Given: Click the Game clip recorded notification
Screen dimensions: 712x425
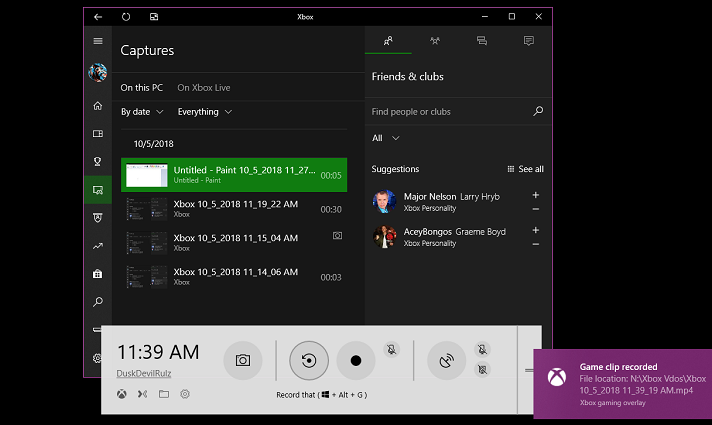Looking at the screenshot, I should pos(623,384).
